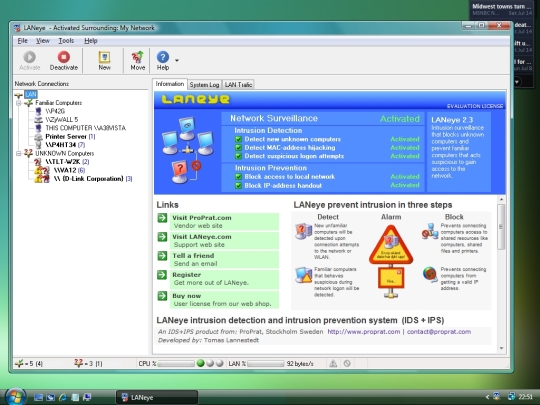The width and height of the screenshot is (540, 405).
Task: Select THIS COMPUTER \\A38VISTA entry
Action: click(x=85, y=128)
